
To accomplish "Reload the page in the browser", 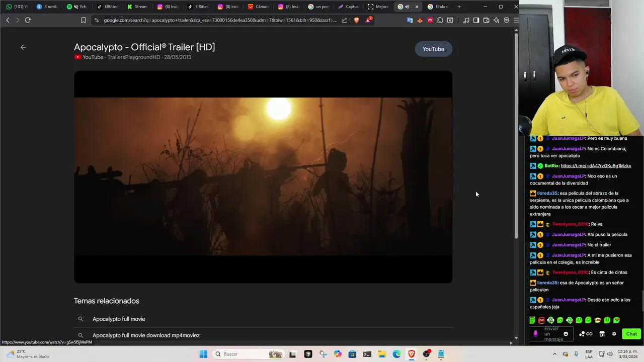I will pyautogui.click(x=28, y=20).
